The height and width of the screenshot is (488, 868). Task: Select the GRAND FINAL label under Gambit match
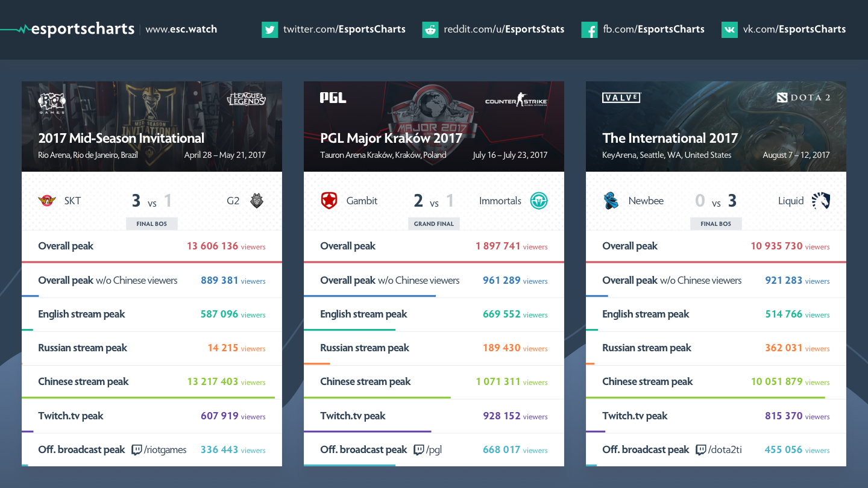click(434, 224)
